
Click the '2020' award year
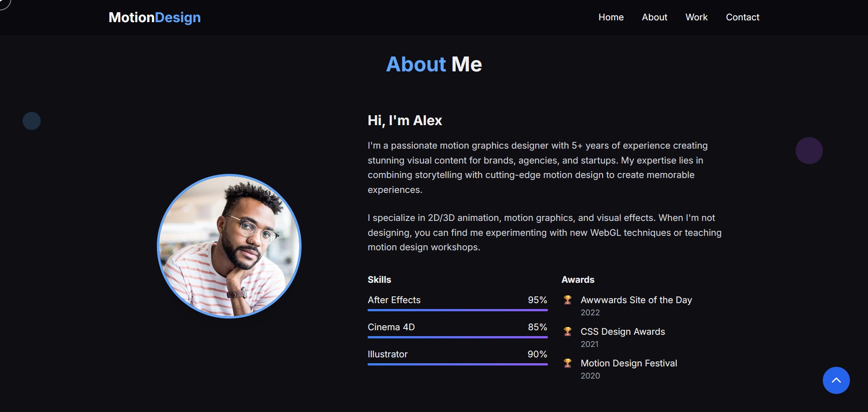(x=590, y=376)
